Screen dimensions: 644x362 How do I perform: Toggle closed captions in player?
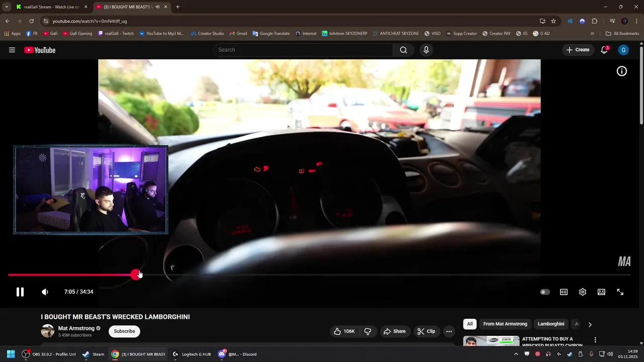pyautogui.click(x=564, y=292)
